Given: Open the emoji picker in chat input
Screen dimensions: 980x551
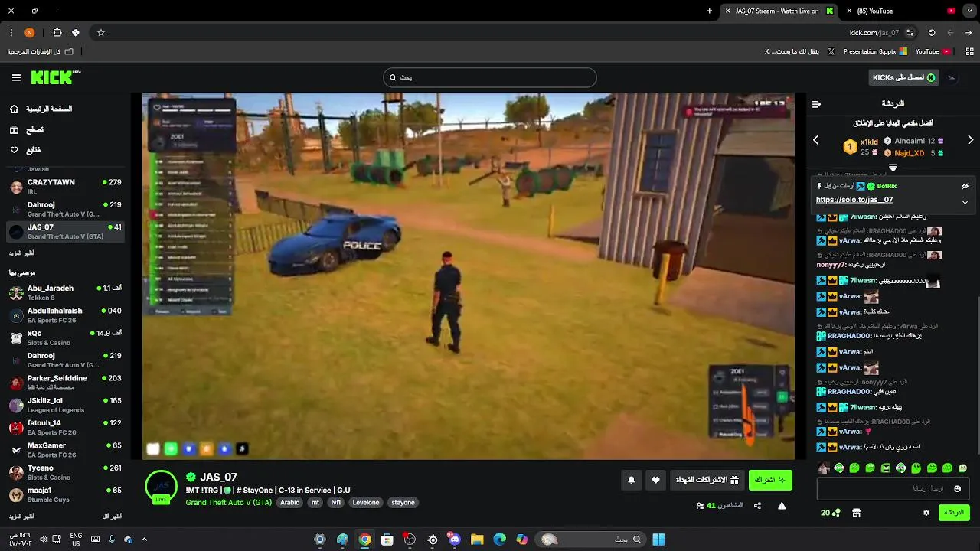Looking at the screenshot, I should point(957,488).
